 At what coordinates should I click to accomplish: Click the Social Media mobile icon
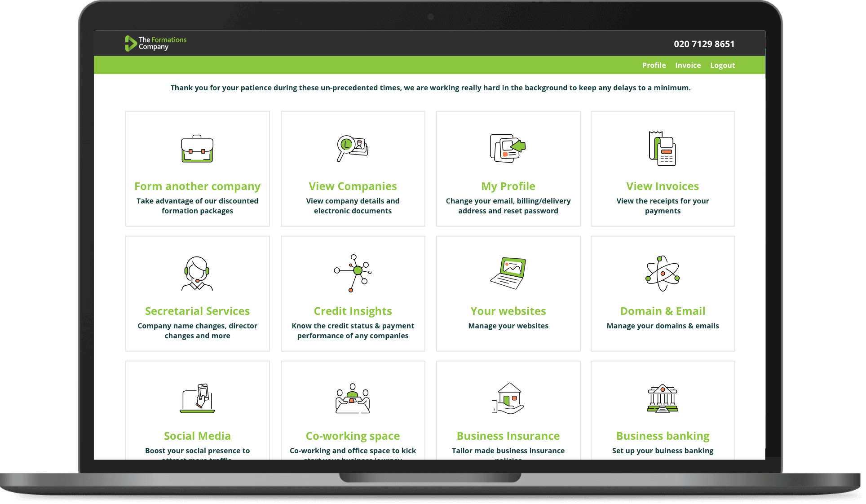[x=197, y=397]
